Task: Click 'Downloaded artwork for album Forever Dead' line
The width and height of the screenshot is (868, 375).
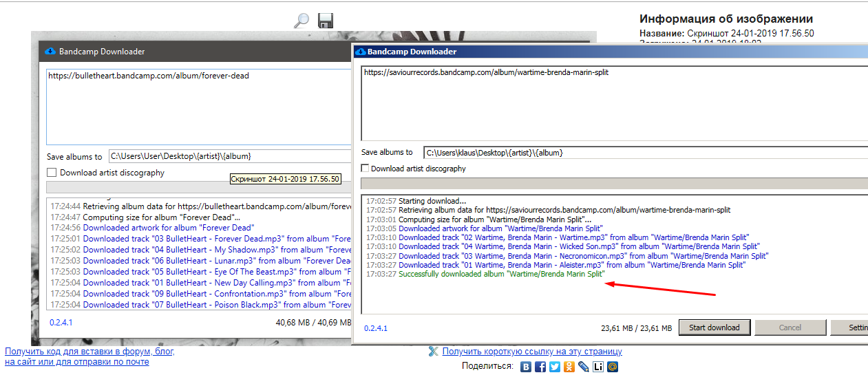Action: click(x=153, y=228)
